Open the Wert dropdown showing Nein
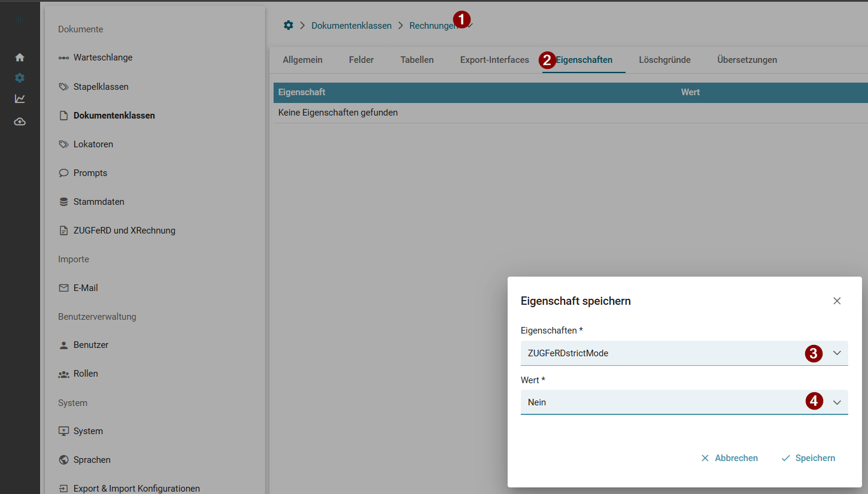Image resolution: width=868 pixels, height=494 pixels. coord(684,402)
